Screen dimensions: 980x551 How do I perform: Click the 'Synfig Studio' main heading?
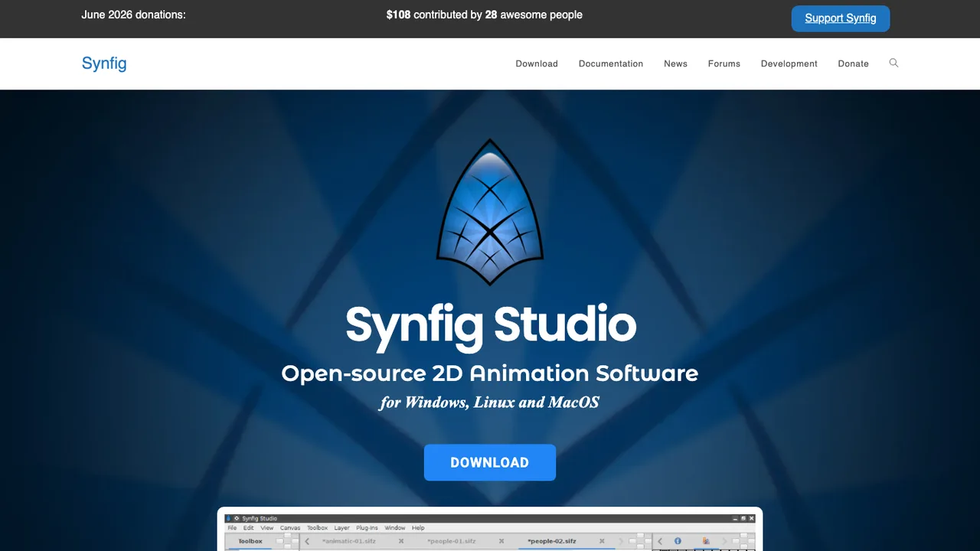(491, 325)
